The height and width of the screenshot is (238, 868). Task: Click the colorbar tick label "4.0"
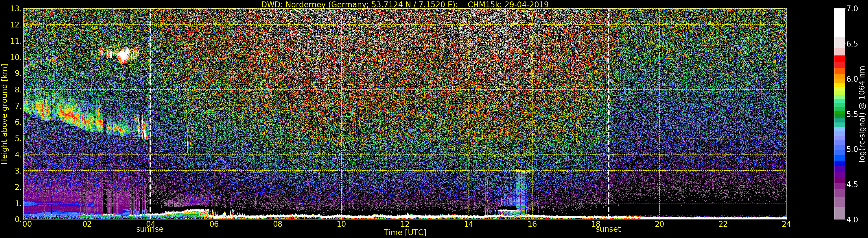click(852, 220)
